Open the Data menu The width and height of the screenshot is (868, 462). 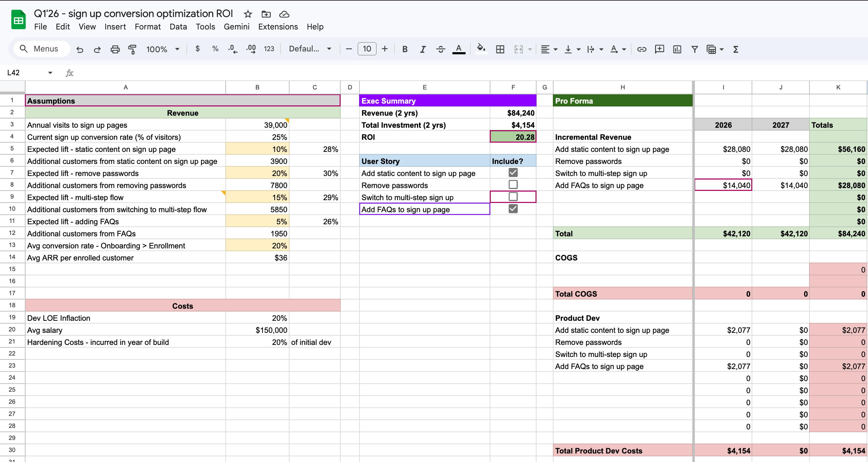tap(178, 27)
